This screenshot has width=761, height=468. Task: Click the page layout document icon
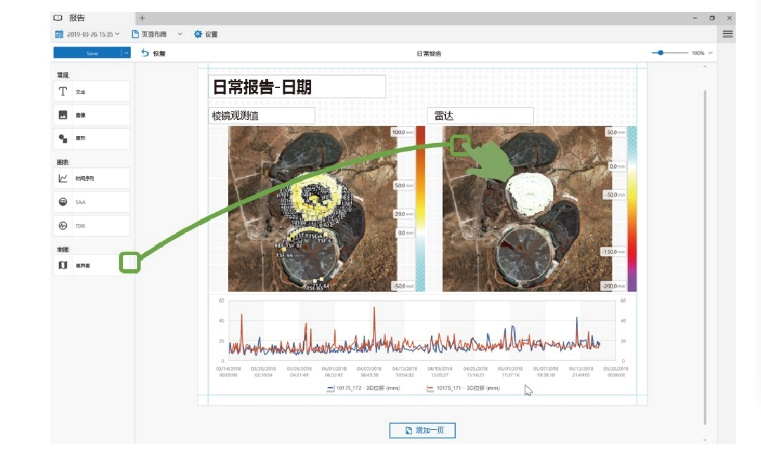click(x=135, y=34)
